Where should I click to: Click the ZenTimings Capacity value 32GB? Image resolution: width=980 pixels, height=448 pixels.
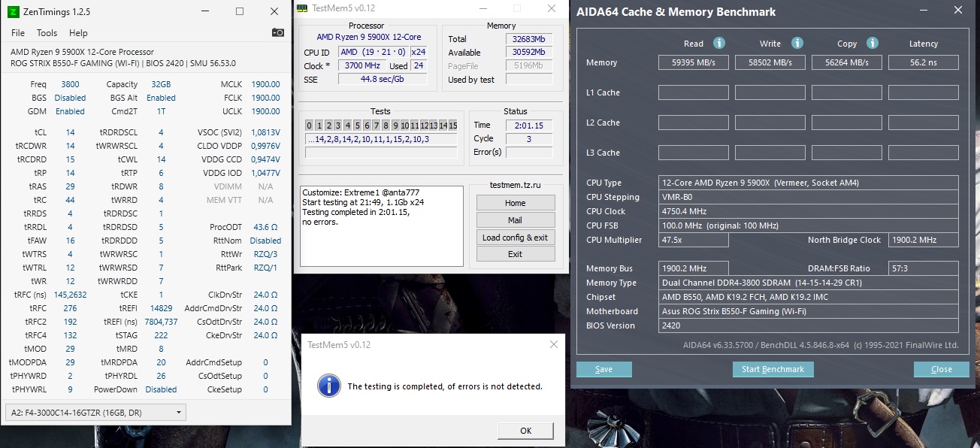[160, 84]
